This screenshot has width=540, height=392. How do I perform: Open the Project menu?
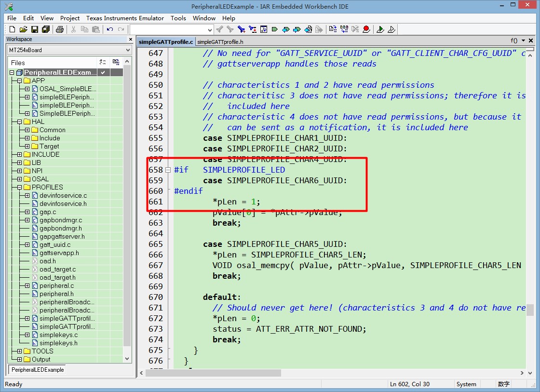pos(70,18)
